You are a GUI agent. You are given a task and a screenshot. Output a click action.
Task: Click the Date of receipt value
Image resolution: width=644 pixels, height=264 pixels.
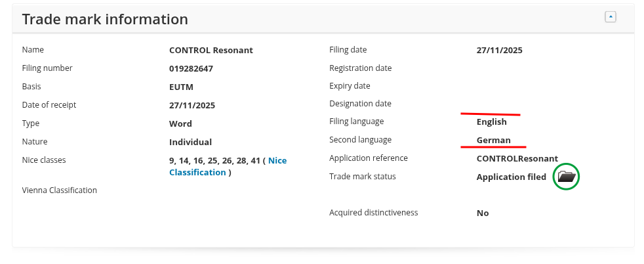click(192, 105)
